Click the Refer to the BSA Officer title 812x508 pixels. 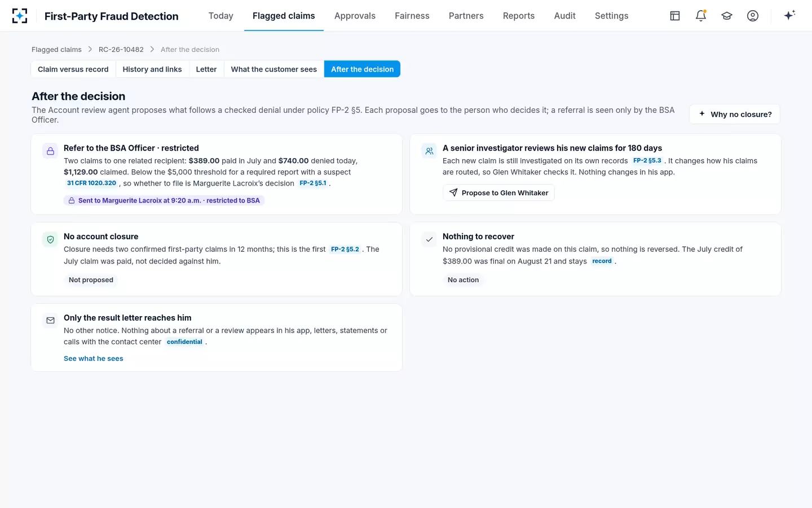(x=131, y=148)
